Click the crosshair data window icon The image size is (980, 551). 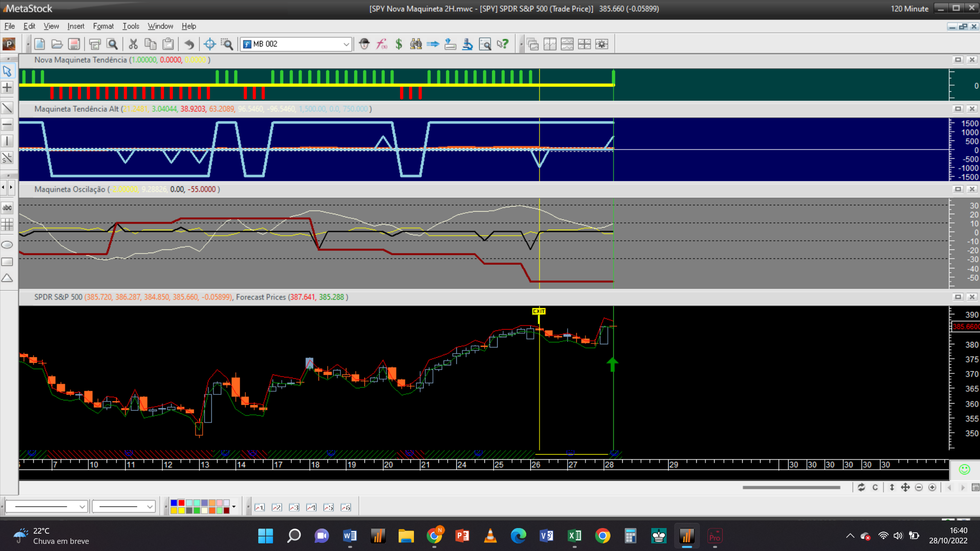point(209,44)
